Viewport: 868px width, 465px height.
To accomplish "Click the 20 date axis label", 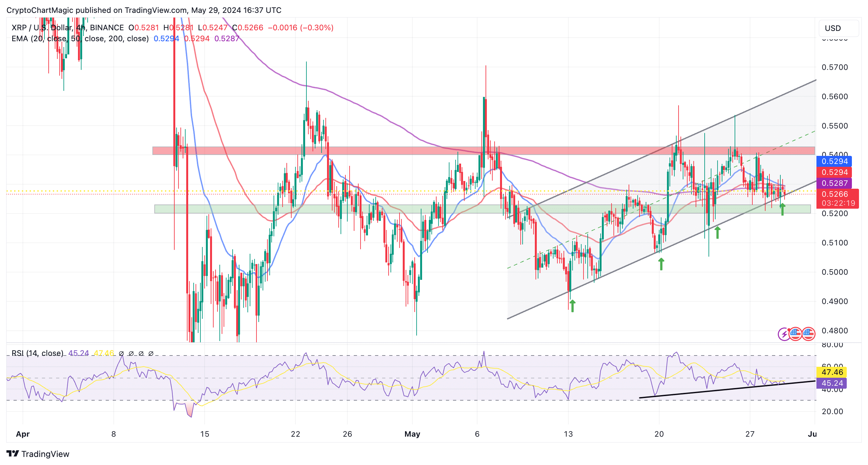I will tap(659, 434).
